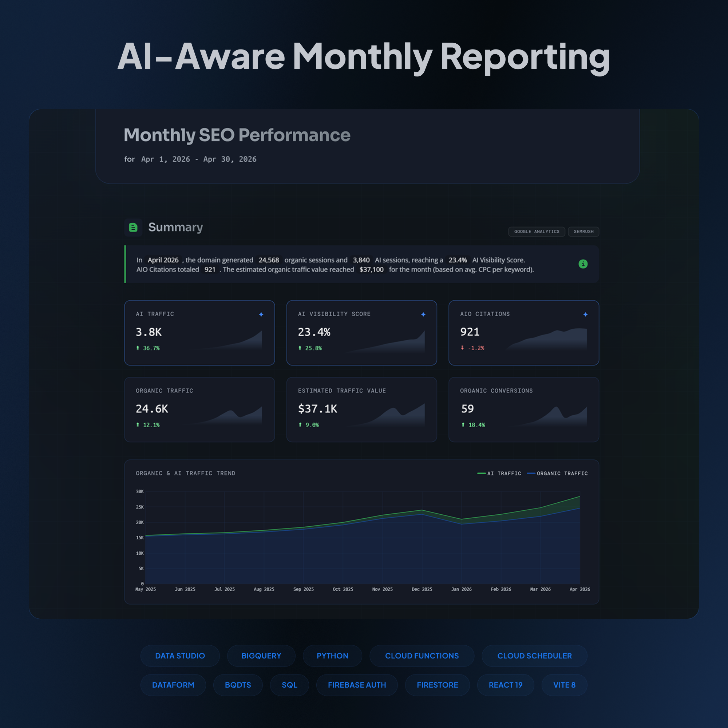Viewport: 728px width, 728px height.
Task: Click the Semrush source badge
Action: 583,232
